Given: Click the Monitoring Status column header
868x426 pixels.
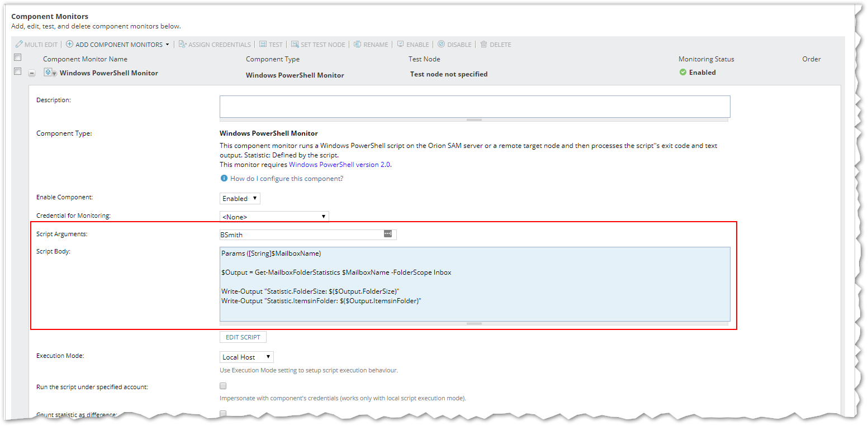Looking at the screenshot, I should 706,59.
